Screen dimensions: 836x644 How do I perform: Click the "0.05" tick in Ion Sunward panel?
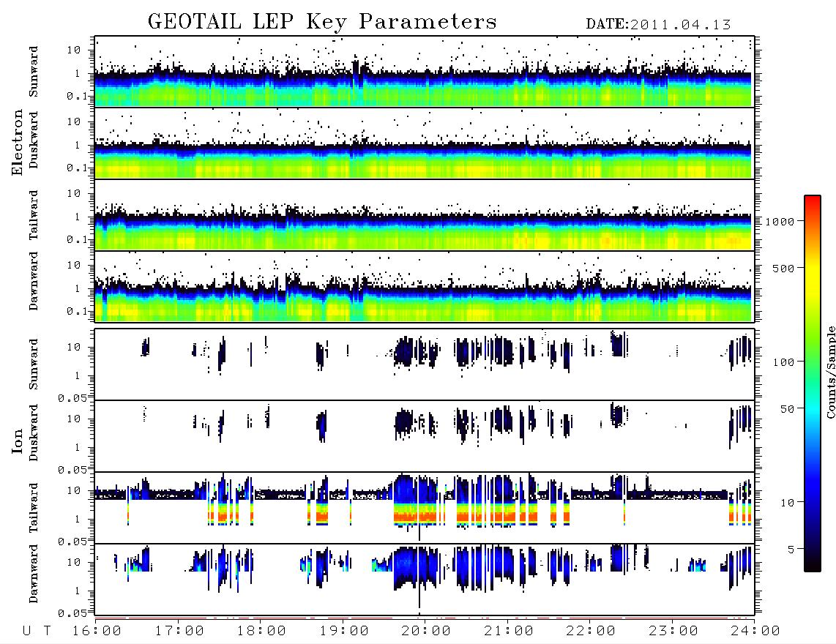coord(72,397)
